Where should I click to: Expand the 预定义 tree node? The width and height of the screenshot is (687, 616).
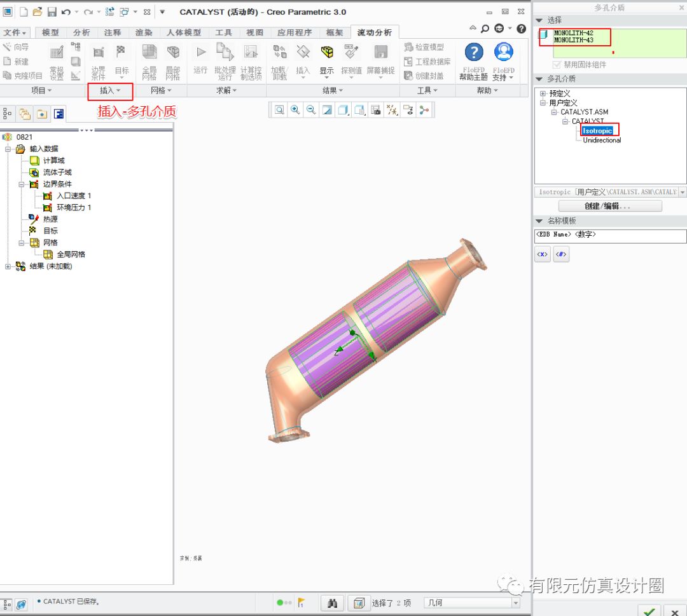543,93
